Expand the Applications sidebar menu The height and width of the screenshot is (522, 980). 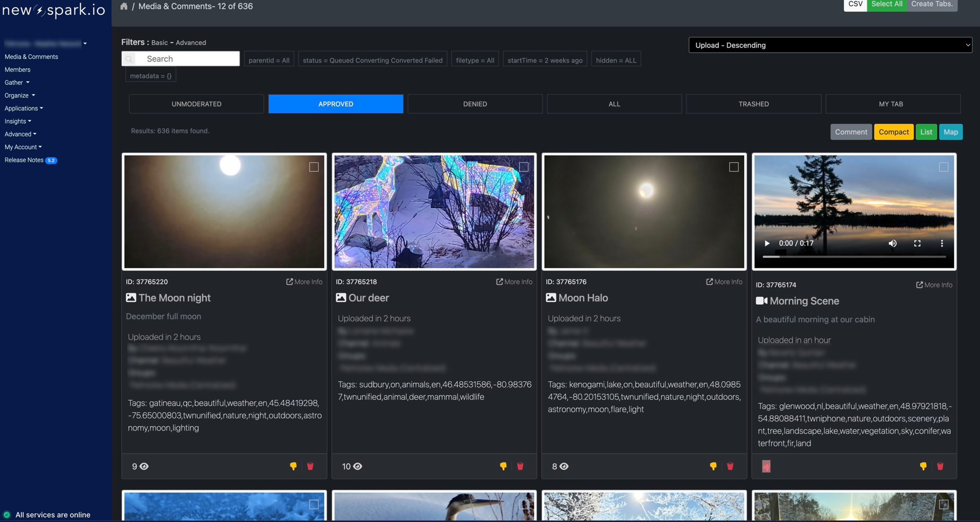(x=24, y=108)
